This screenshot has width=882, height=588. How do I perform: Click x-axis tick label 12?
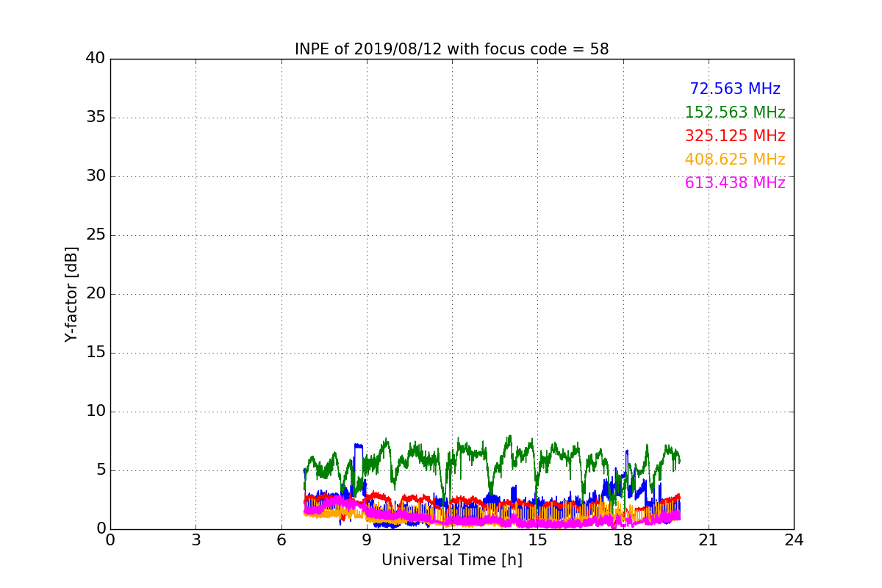click(x=452, y=540)
